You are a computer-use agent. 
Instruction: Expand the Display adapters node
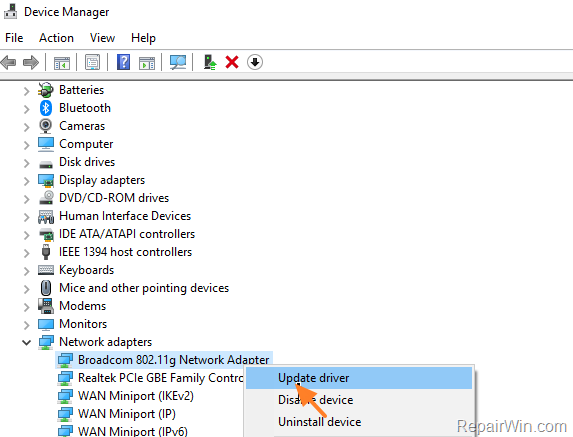pos(26,181)
